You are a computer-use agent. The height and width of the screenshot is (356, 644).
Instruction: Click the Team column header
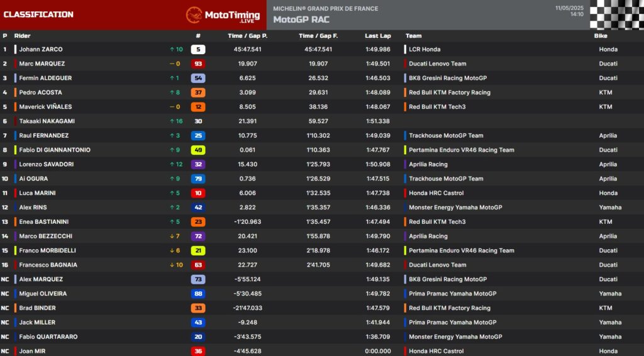[414, 36]
